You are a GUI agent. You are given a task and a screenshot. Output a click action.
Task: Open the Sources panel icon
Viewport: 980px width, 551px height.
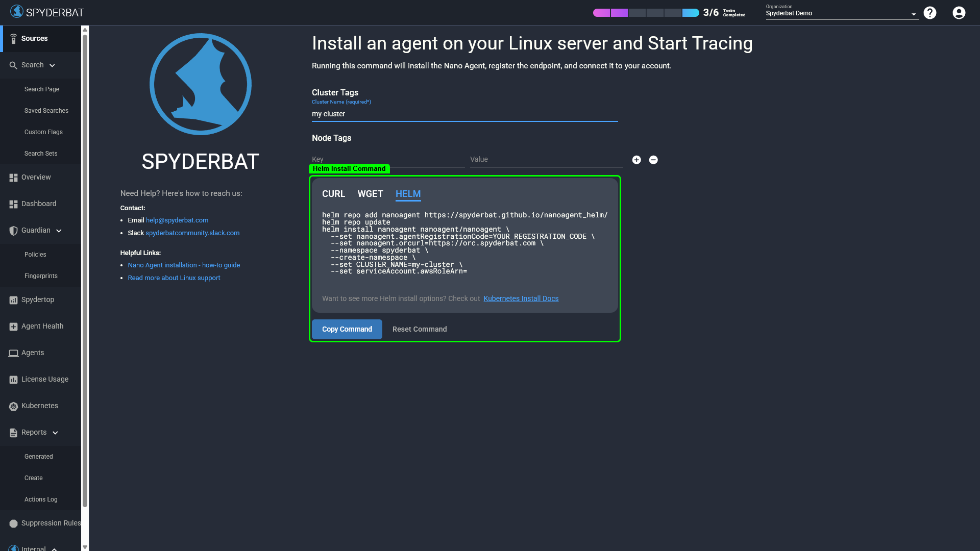13,38
